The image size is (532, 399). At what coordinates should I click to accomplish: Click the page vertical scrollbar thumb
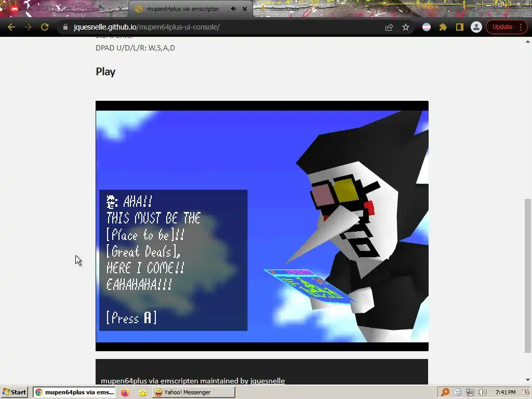point(528,275)
